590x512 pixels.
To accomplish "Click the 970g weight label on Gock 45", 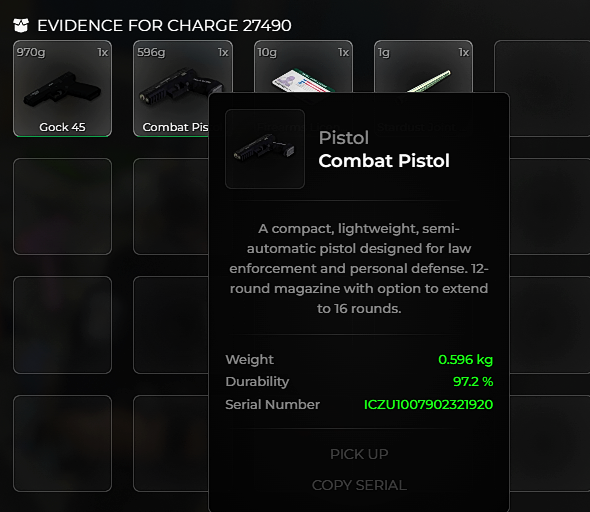I will 31,52.
